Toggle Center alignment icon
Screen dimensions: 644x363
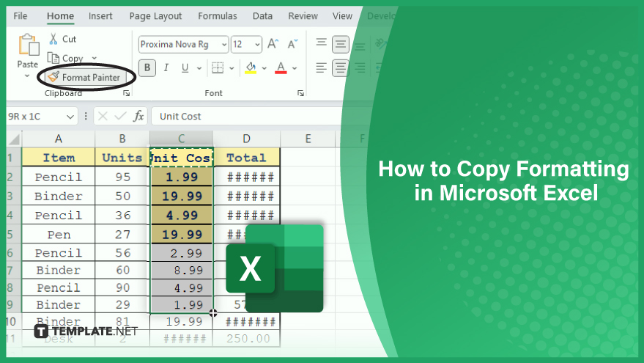(x=341, y=67)
